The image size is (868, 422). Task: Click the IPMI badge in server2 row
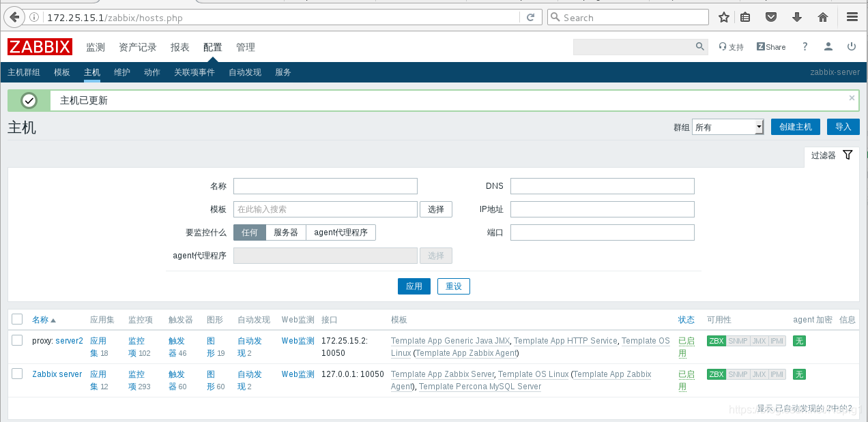tap(777, 341)
